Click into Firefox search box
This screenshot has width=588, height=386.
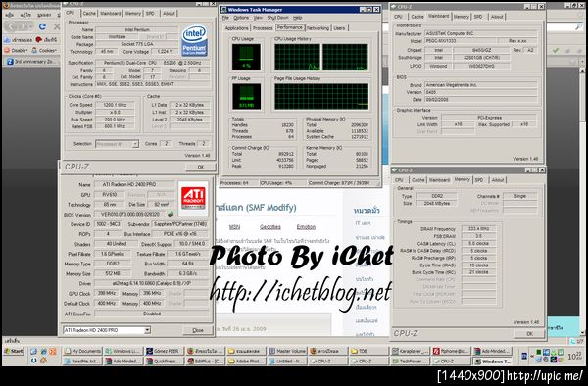[561, 26]
